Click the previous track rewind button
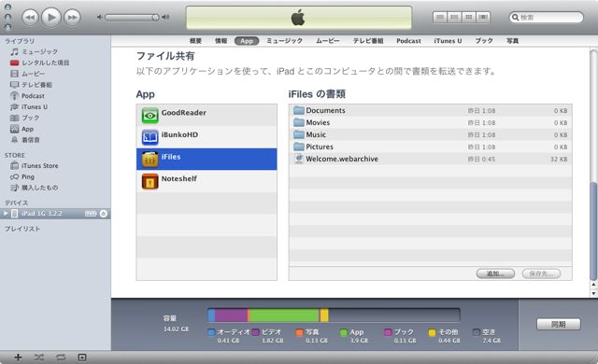 [30, 18]
